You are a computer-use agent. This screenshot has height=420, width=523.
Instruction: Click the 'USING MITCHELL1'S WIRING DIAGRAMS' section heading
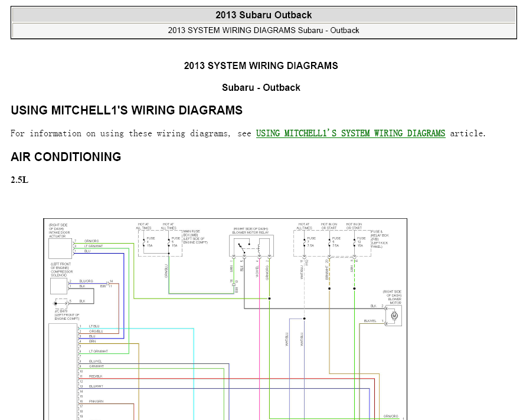pos(127,110)
